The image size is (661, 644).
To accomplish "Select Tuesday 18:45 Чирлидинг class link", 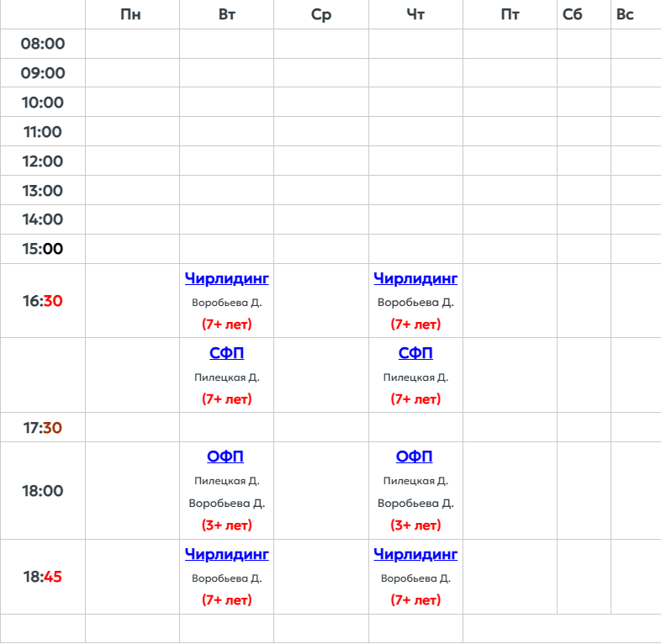I will 226,554.
